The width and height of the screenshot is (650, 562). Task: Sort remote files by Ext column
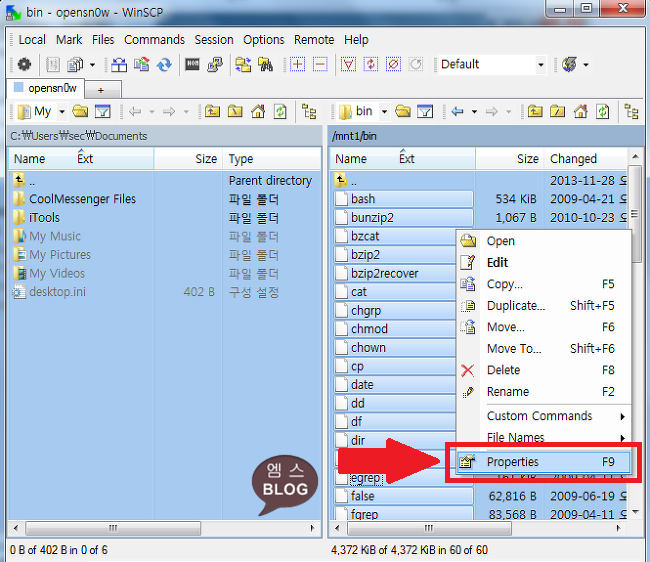[407, 159]
